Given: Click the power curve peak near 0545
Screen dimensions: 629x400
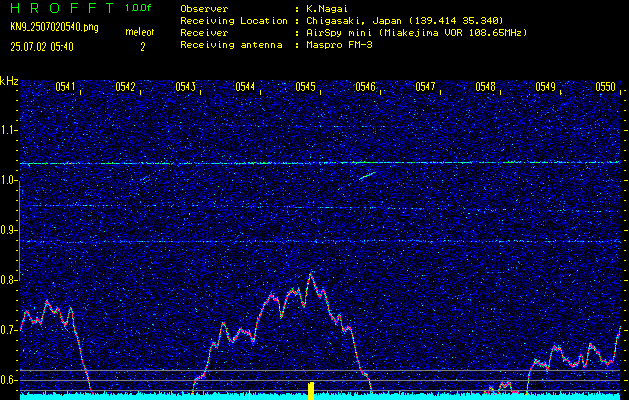Looking at the screenshot, I should pos(310,274).
